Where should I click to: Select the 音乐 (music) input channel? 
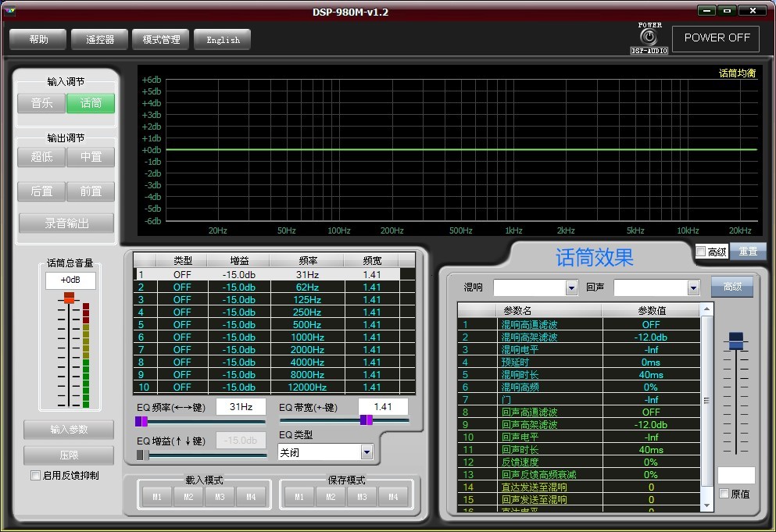coord(41,102)
